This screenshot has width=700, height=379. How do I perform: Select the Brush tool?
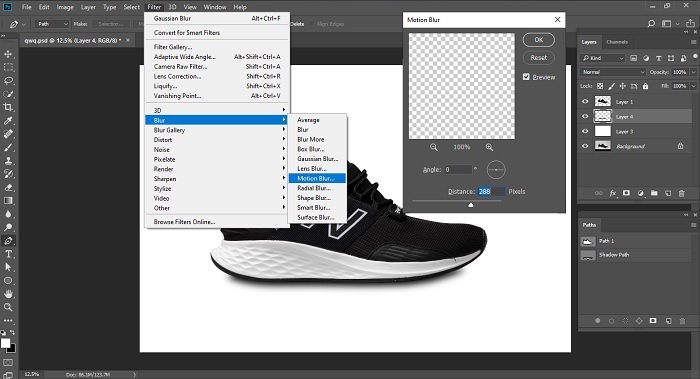pyautogui.click(x=8, y=147)
